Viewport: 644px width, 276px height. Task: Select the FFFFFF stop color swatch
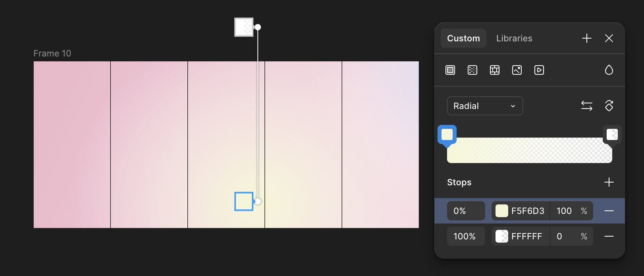501,236
